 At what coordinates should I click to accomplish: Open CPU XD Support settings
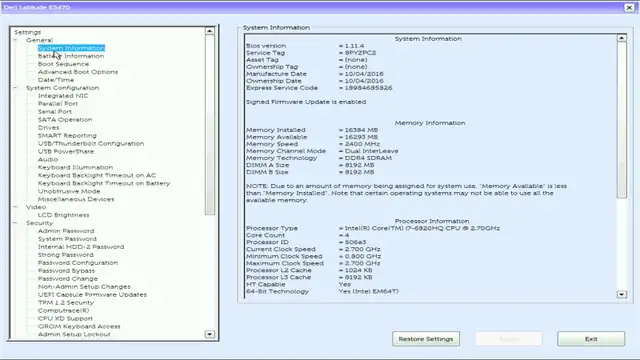coord(65,318)
